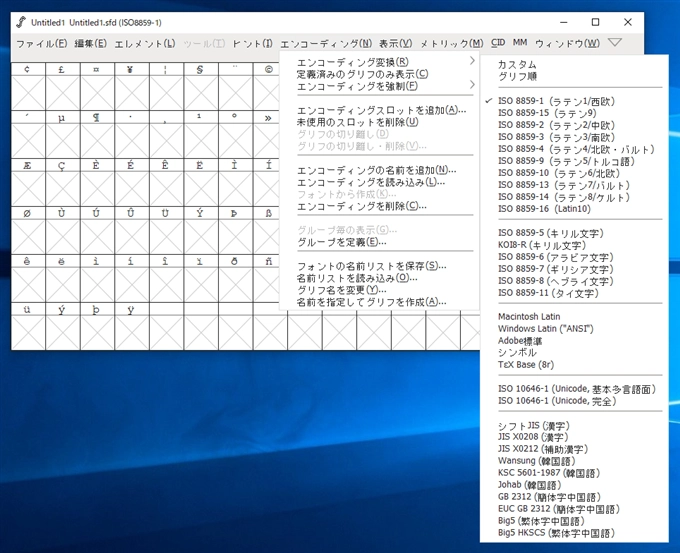Select ISO 8859-7 (ギリシア文字)
This screenshot has height=553, width=680.
(574, 269)
